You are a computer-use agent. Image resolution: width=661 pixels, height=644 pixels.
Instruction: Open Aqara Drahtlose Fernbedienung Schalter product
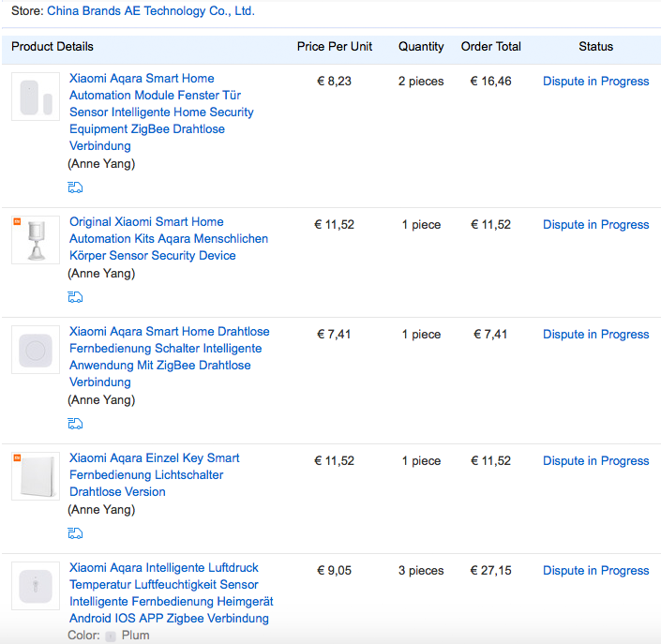pos(169,357)
